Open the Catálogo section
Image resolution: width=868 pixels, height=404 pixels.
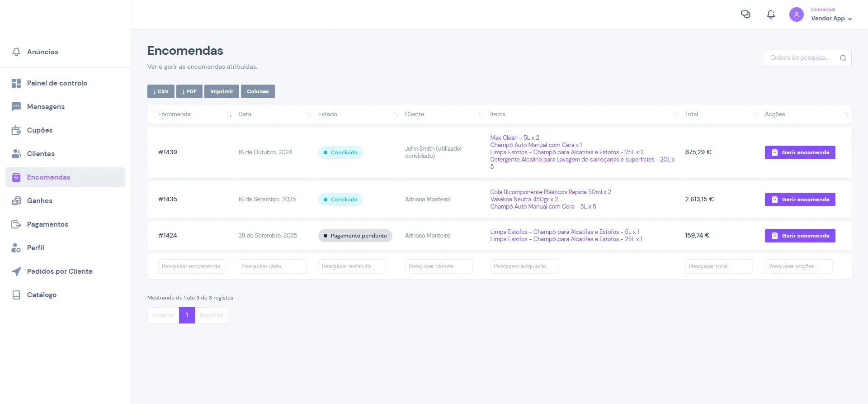point(42,295)
